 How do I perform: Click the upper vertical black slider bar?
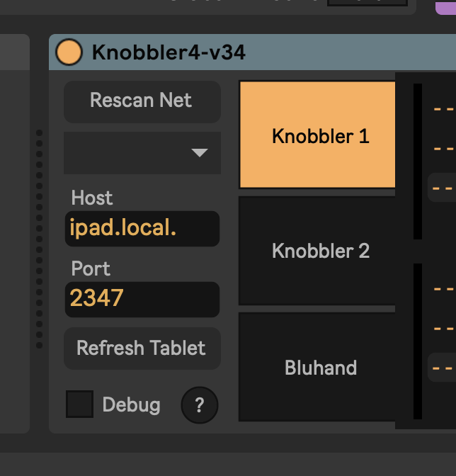418,161
